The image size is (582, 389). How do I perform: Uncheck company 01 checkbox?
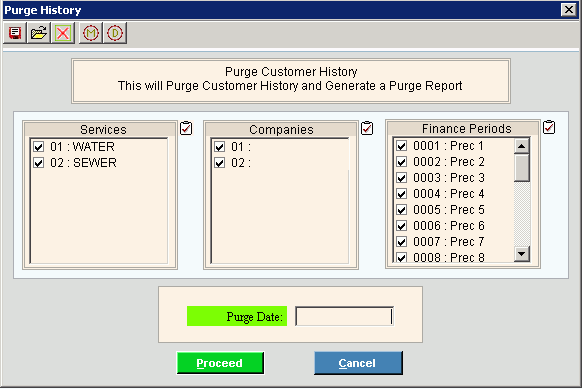tap(220, 147)
